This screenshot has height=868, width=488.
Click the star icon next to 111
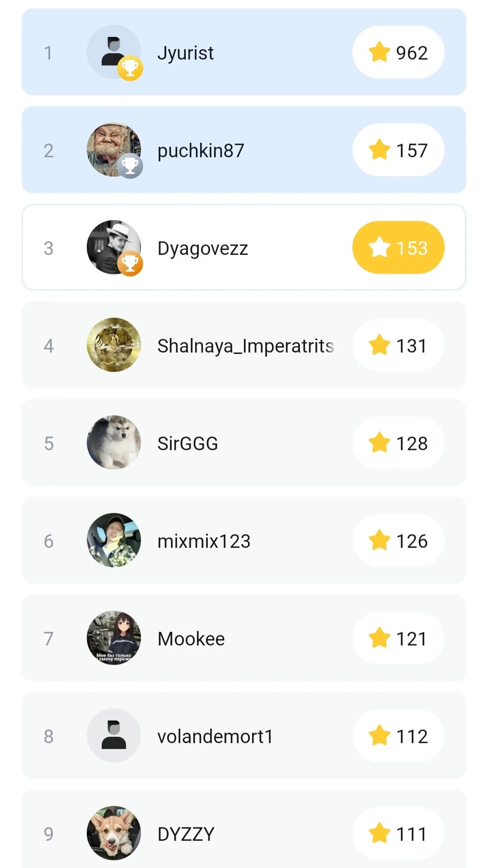tap(379, 833)
